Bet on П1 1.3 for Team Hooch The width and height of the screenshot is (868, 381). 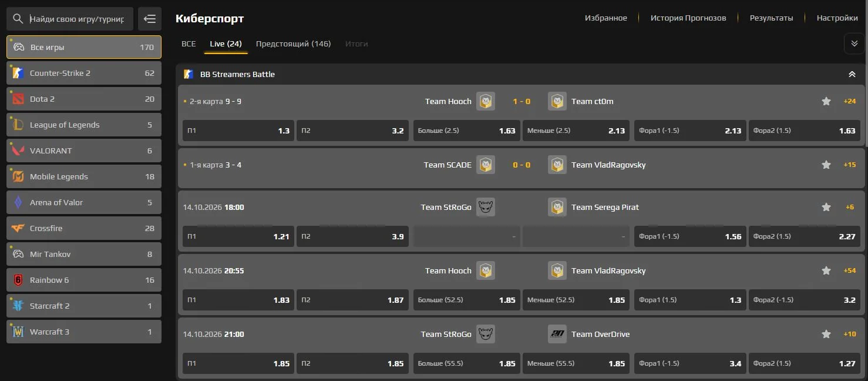(x=238, y=131)
